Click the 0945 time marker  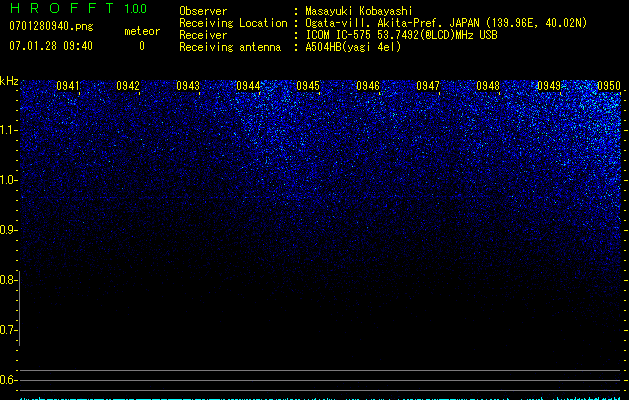coord(308,86)
